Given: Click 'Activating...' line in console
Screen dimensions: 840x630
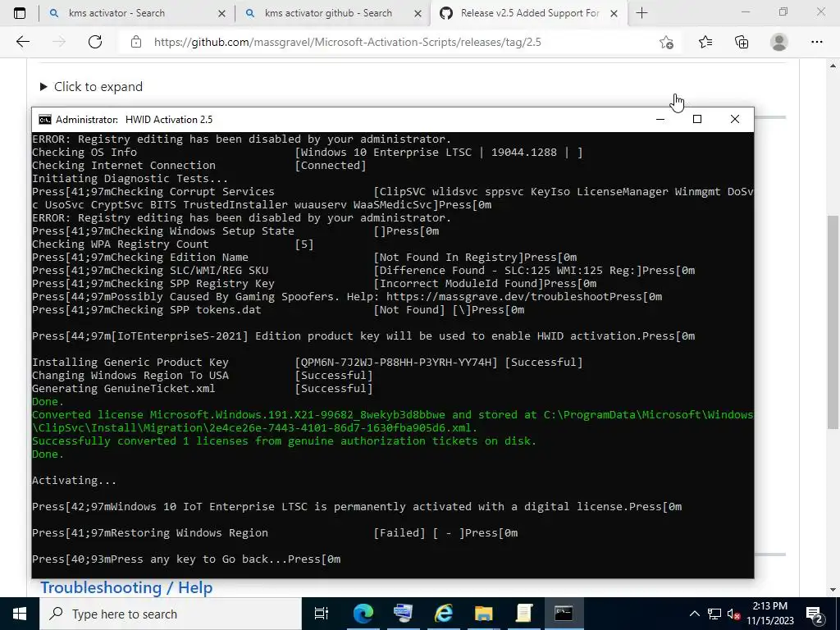Looking at the screenshot, I should click(74, 481).
